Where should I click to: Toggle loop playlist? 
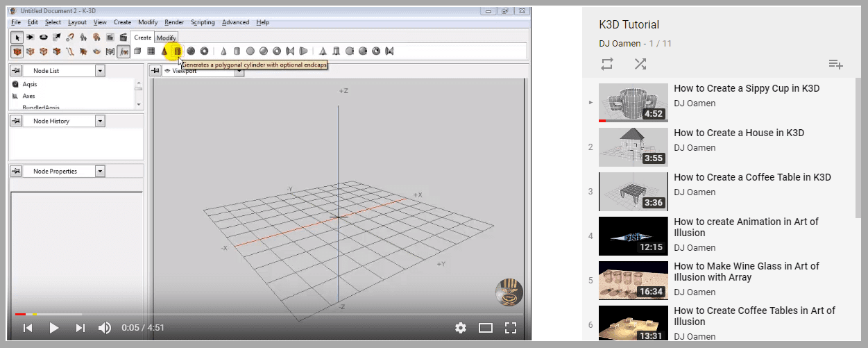click(607, 64)
